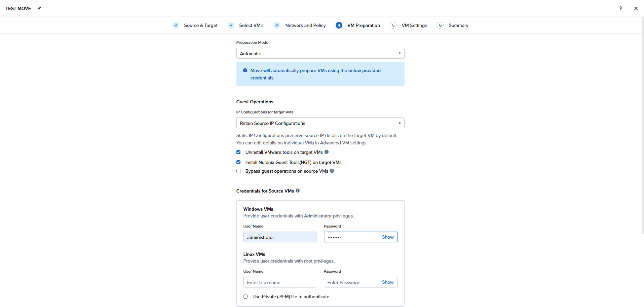Open the Preparation Mode dropdown
This screenshot has height=307, width=644.
[320, 53]
